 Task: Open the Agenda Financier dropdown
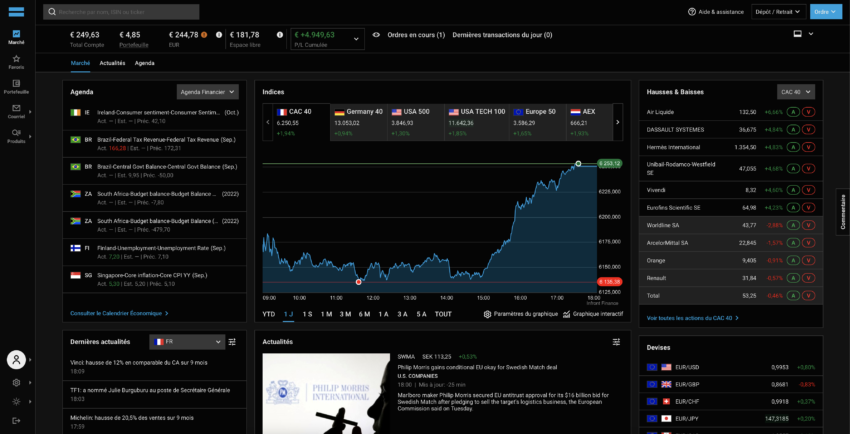point(208,92)
